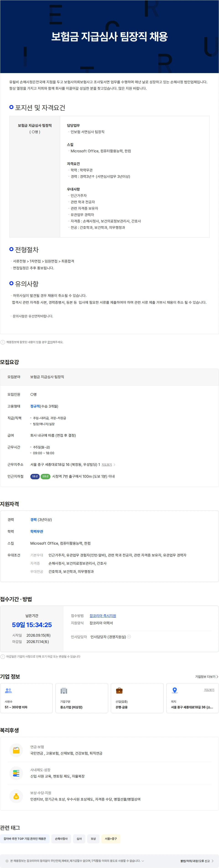The width and height of the screenshot is (219, 868).
Task: Click the 신입 사원 교육, 멘토링 제도 benefits text
Action: (x=57, y=776)
